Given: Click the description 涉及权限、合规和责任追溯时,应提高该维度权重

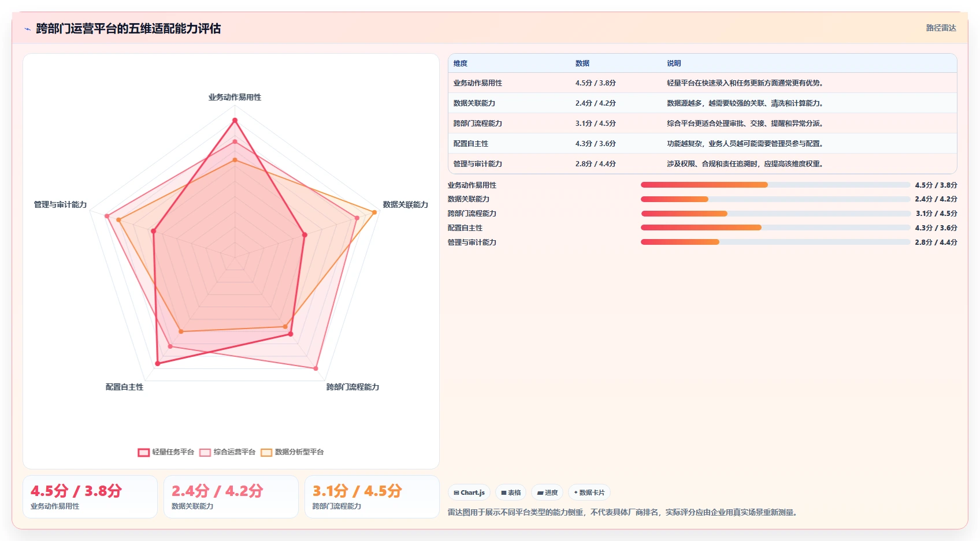Looking at the screenshot, I should [745, 164].
